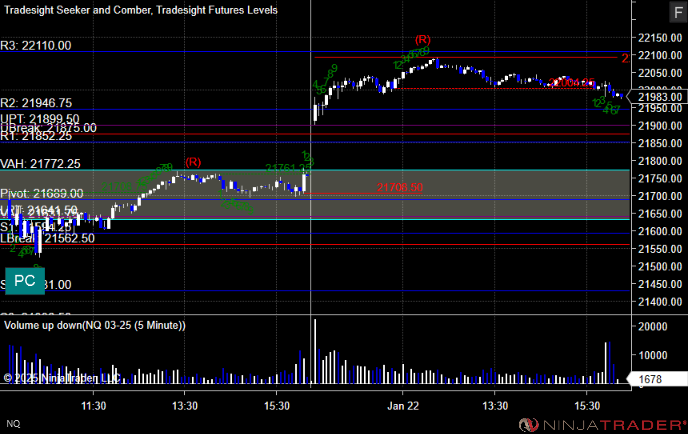
Task: Click the 22150.00 price axis label
Action: coord(660,38)
